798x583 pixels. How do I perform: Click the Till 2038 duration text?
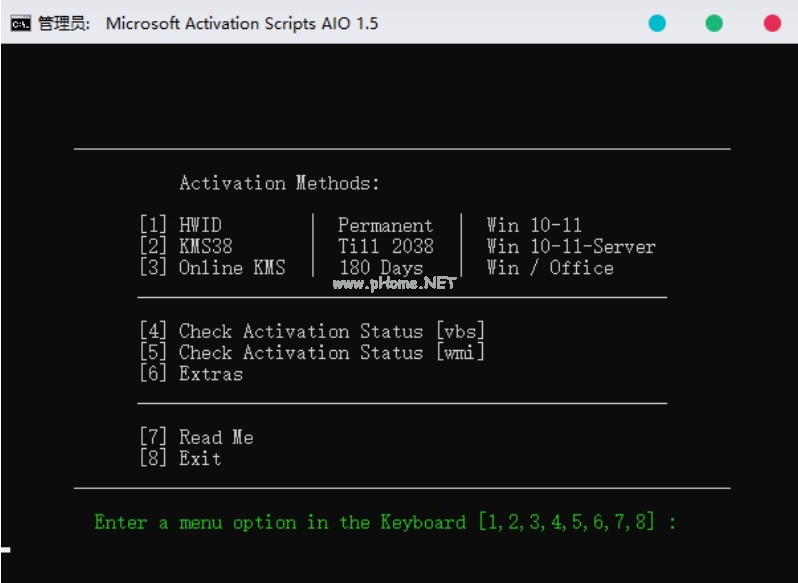pyautogui.click(x=385, y=246)
